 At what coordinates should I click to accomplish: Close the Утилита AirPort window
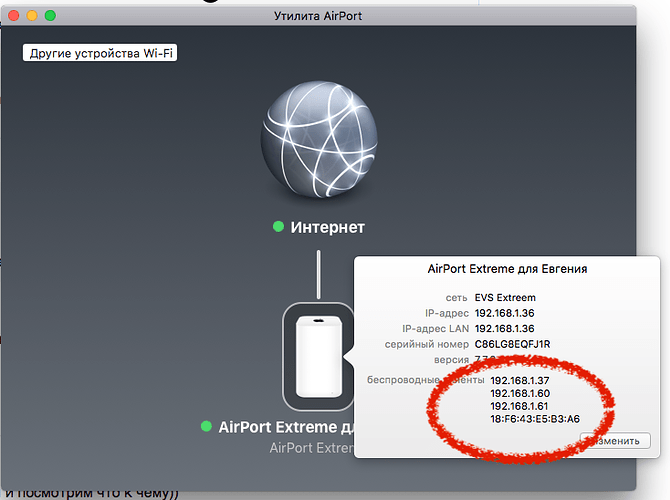click(14, 16)
